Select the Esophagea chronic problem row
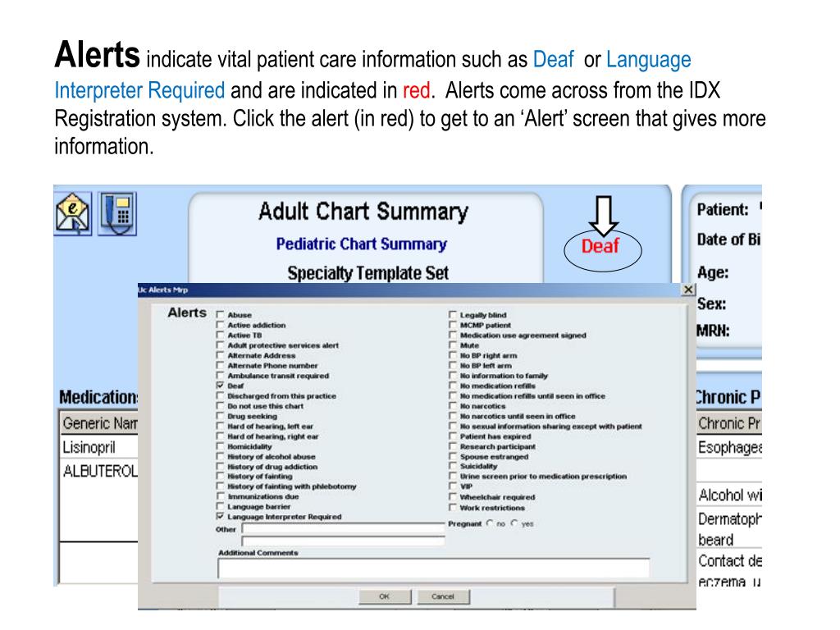The image size is (840, 630). (x=729, y=447)
